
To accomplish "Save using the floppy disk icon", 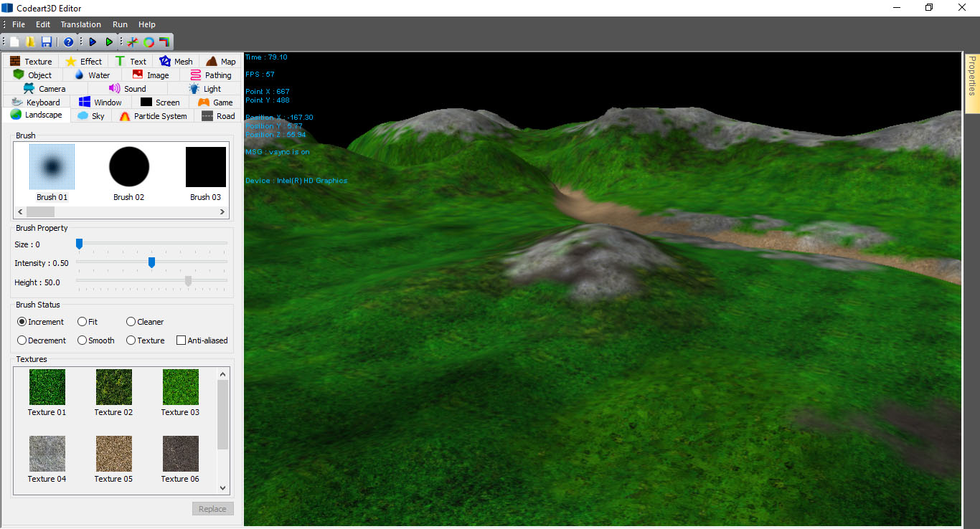I will (x=46, y=42).
